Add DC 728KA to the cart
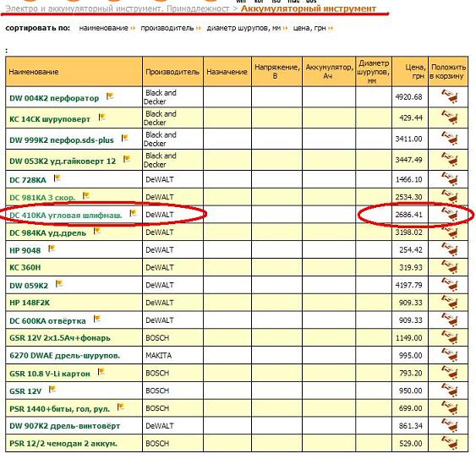 point(449,179)
